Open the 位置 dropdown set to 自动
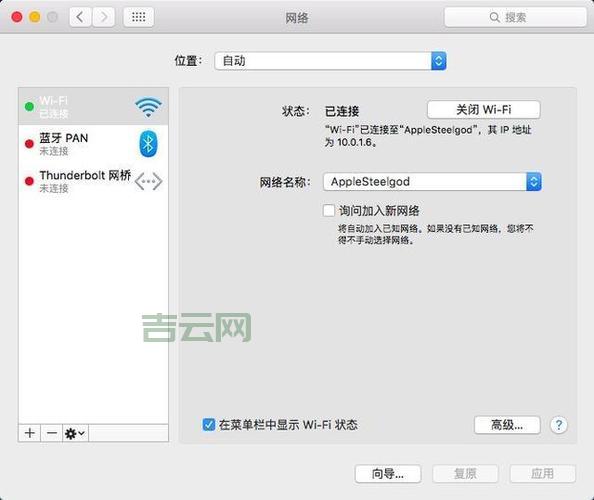594x500 pixels. click(330, 61)
